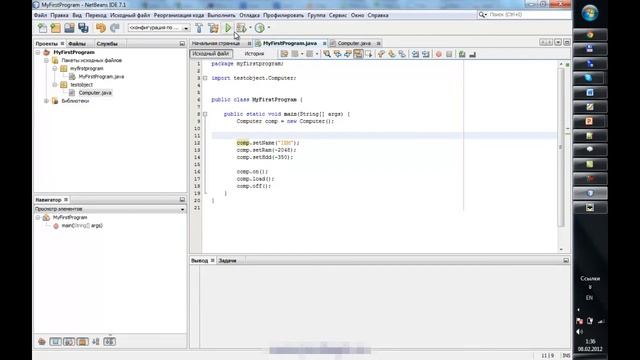
Task: Toggle Show Inherited Members in Navigator
Action: 42,341
